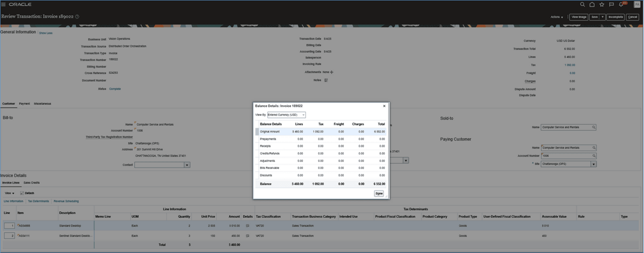Screen dimensions: 644x253
Task: Click the Sold-to Name input field
Action: click(567, 127)
